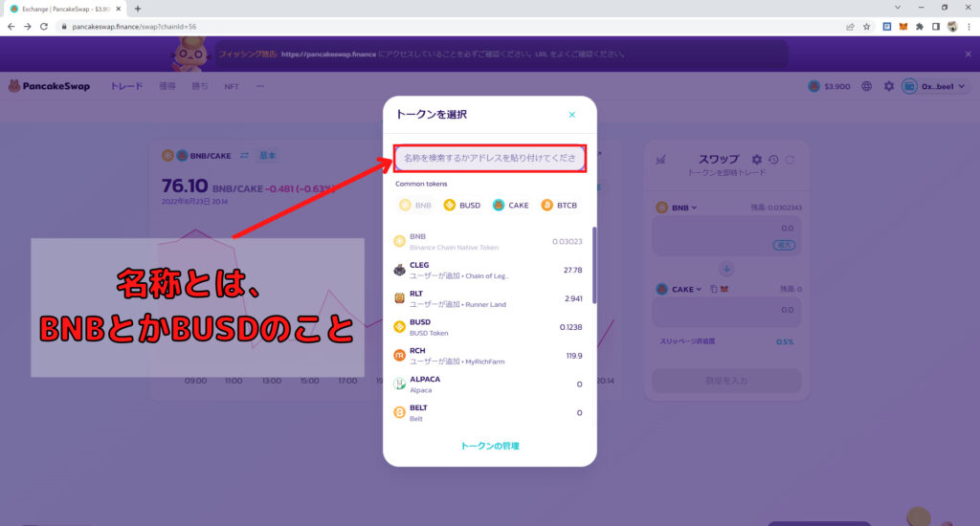980x526 pixels.
Task: Open global settings gear in header
Action: 889,86
